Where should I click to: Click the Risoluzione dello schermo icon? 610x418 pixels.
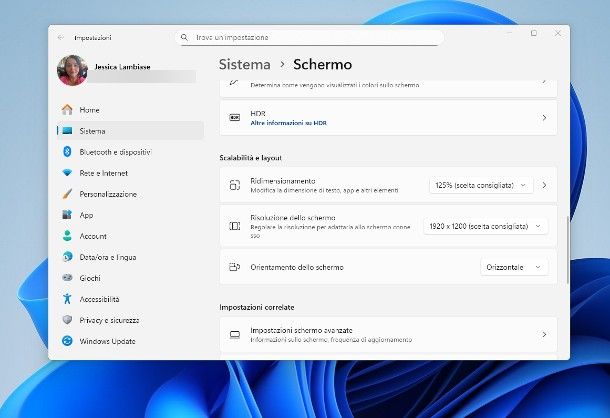[235, 226]
